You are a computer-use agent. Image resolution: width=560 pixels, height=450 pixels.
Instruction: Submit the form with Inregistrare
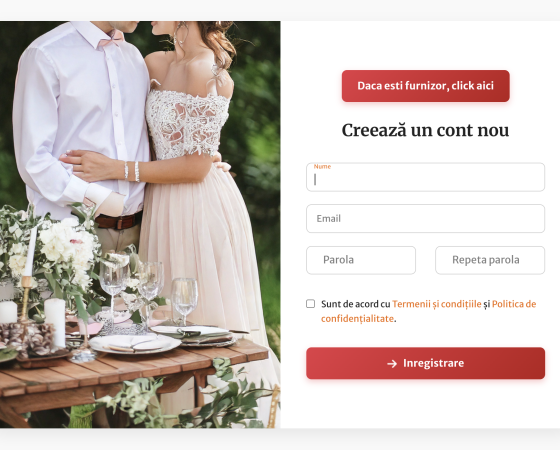coord(425,363)
